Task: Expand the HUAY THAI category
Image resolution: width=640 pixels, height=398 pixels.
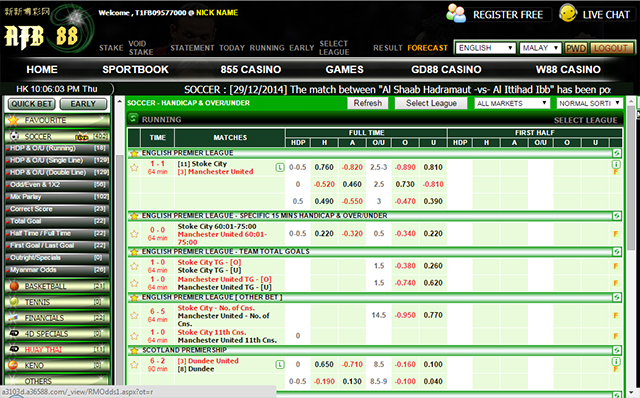Action: (57, 349)
